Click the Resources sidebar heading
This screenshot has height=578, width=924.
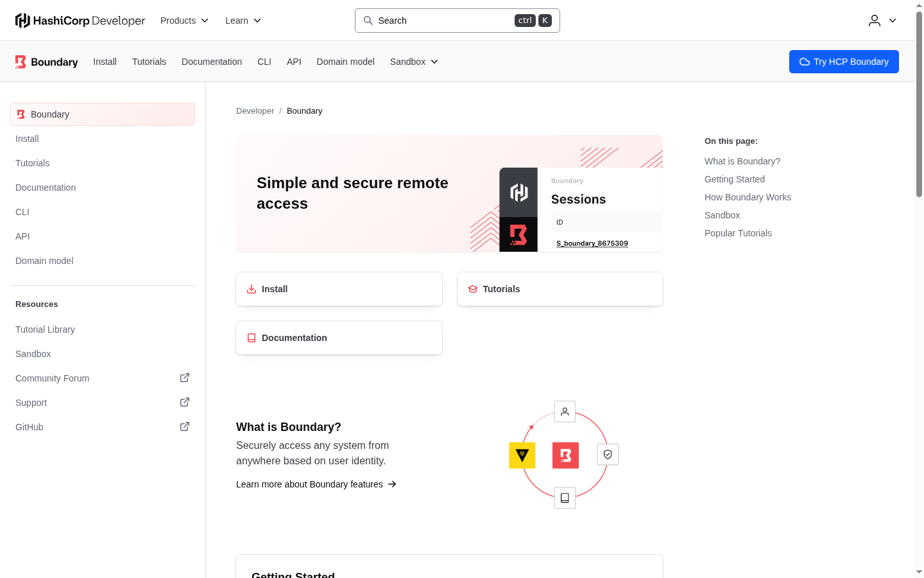click(37, 304)
